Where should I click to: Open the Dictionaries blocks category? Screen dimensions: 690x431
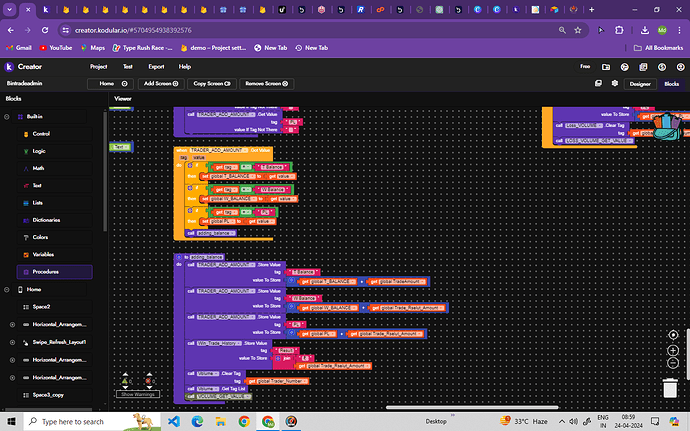46,219
